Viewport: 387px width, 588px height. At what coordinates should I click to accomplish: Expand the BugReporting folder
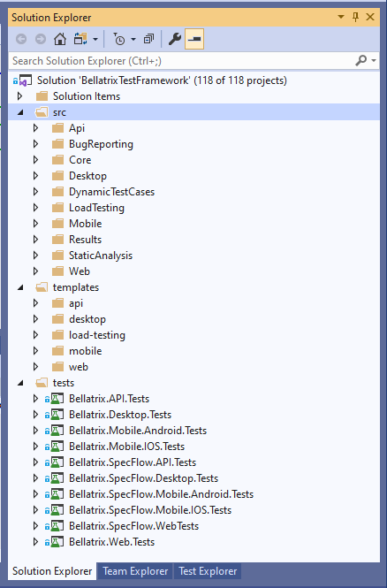[35, 144]
